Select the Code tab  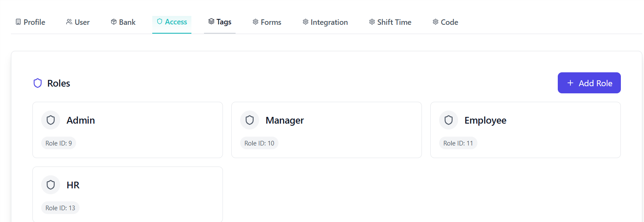click(445, 22)
